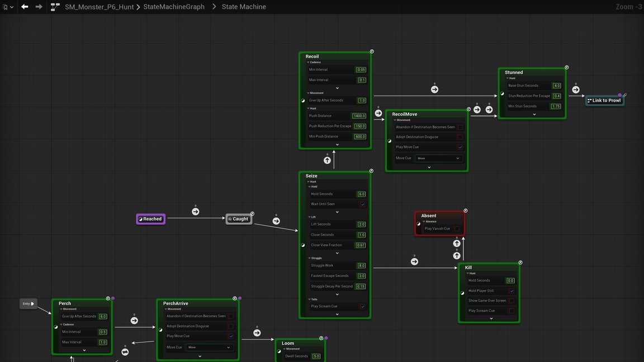The height and width of the screenshot is (362, 644).
Task: Open StateMachineGraph breadcrumb
Action: (x=174, y=7)
